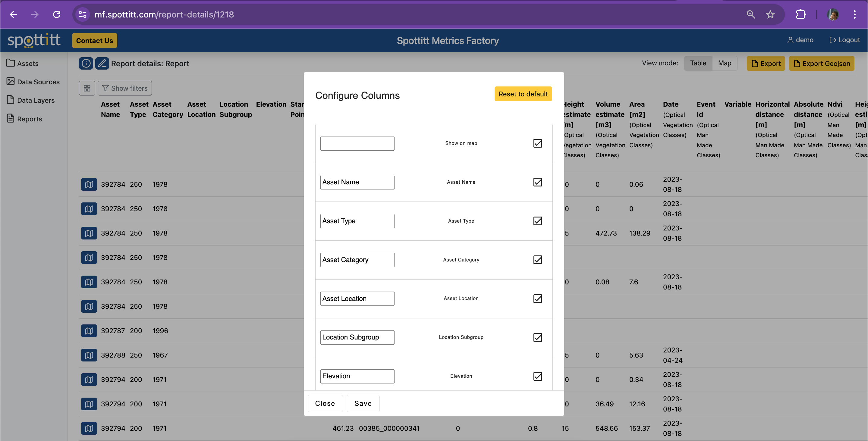Viewport: 868px width, 441px height.
Task: Click map icon on first 392784 row
Action: (x=89, y=184)
